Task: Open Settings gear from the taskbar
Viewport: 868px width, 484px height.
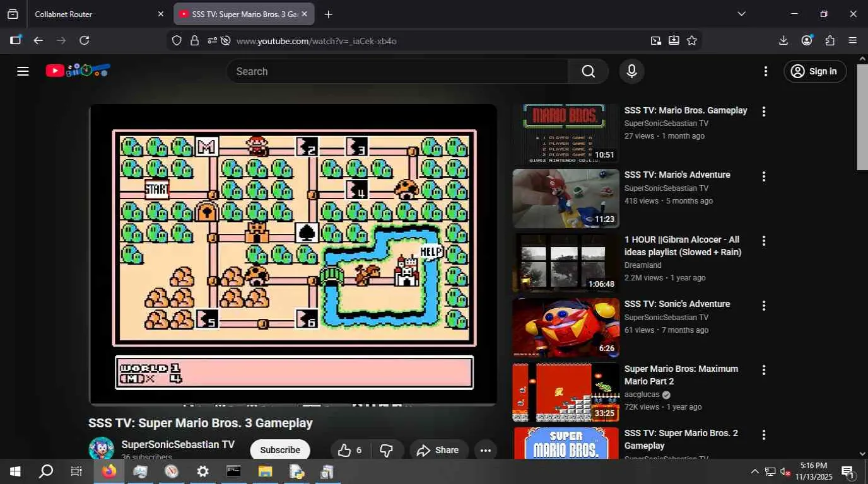Action: click(202, 471)
